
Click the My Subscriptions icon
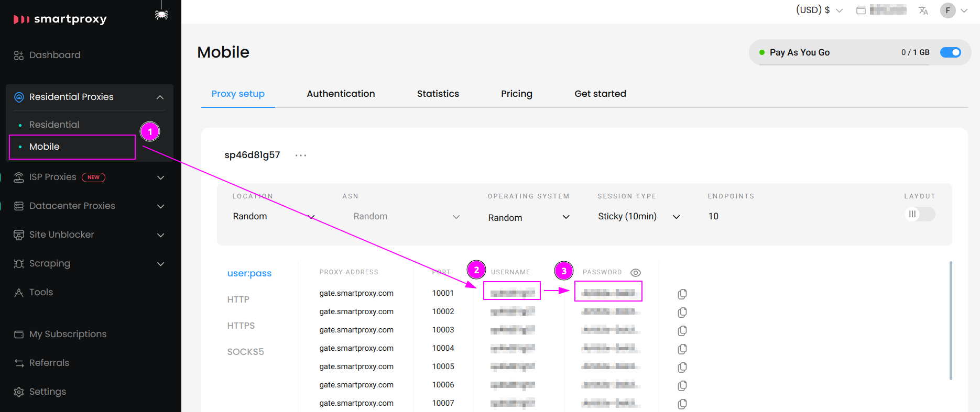19,335
